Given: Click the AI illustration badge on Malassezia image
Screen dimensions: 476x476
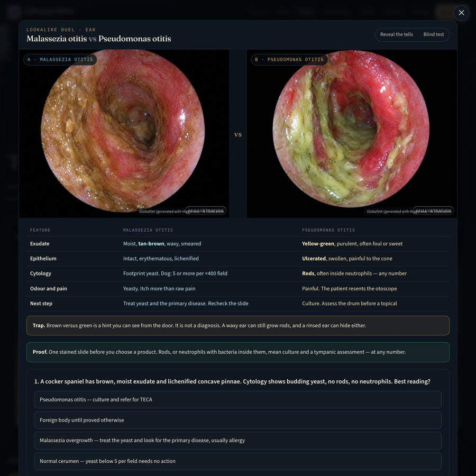Looking at the screenshot, I should [206, 210].
